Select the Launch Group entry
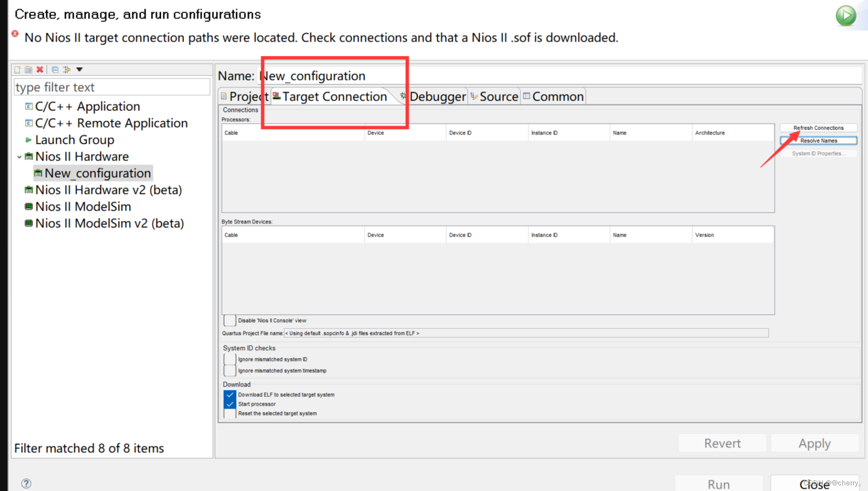 [75, 140]
